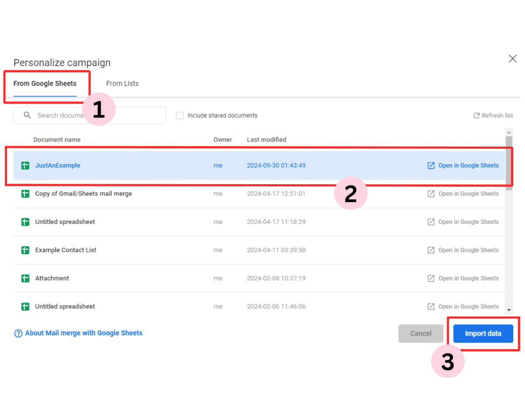Click Sheets icon beside Example Contact List
Viewport: 525px width, 420px height.
(25, 250)
